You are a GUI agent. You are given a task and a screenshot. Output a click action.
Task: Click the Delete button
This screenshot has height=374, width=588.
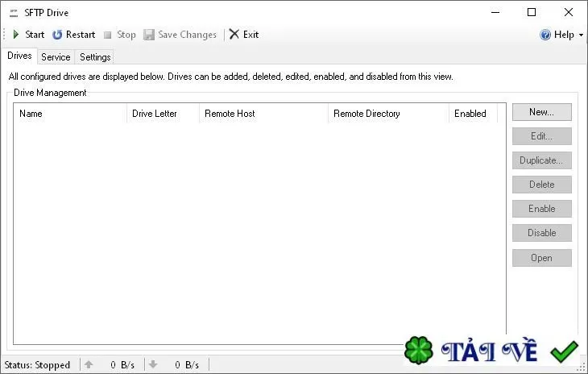point(542,185)
